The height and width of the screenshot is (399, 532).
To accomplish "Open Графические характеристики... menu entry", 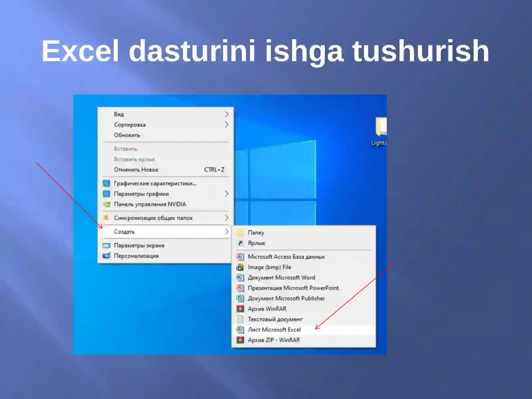I will (166, 183).
